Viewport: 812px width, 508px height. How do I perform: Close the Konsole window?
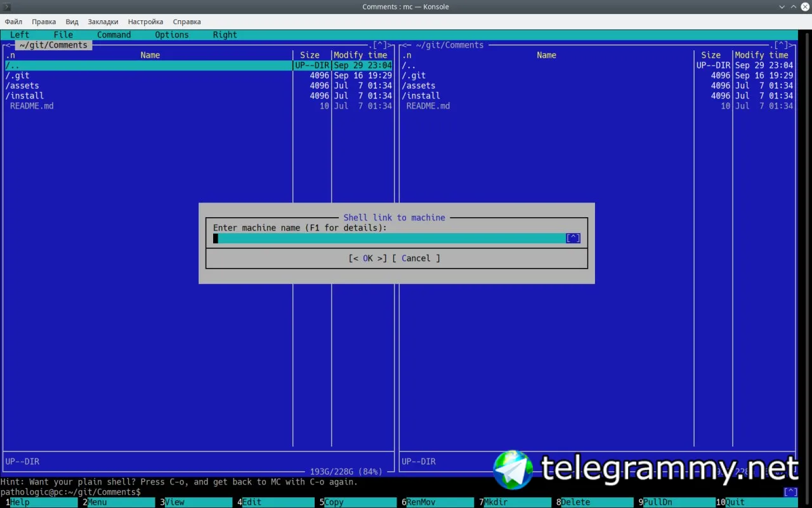tap(804, 7)
